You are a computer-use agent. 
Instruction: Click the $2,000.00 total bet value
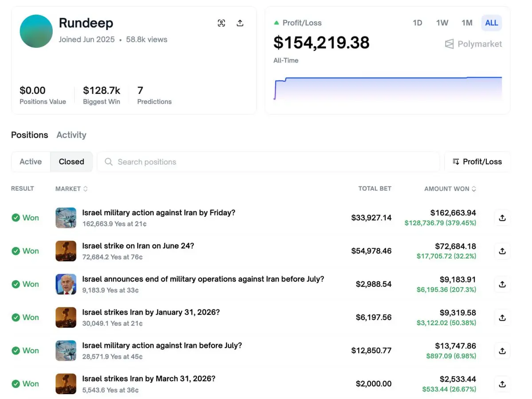coord(374,384)
